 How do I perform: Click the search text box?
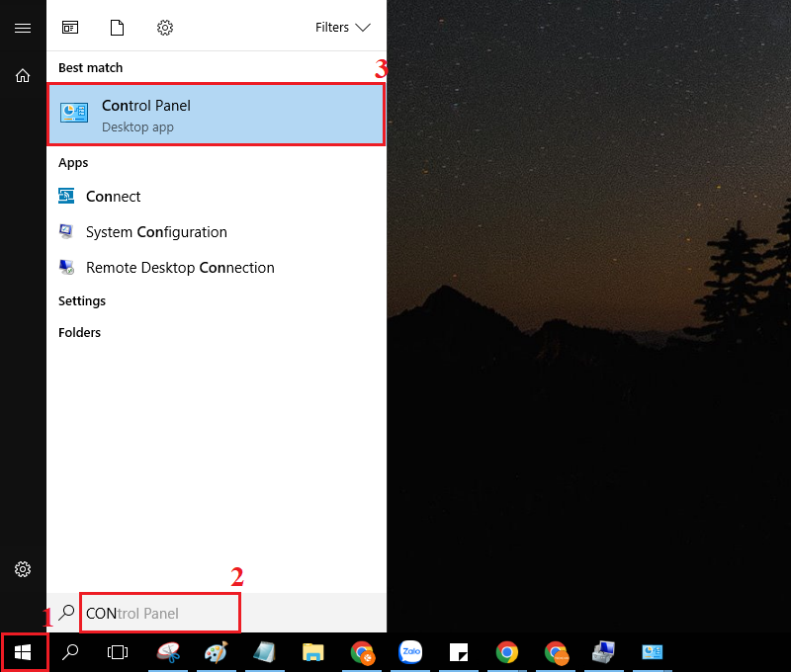coord(160,613)
